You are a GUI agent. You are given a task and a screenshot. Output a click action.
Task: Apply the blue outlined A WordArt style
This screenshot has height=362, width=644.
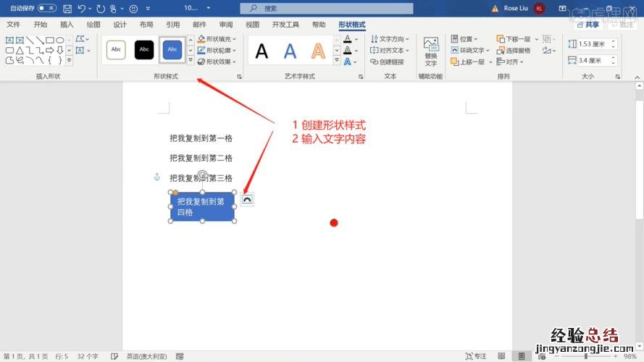coord(290,51)
